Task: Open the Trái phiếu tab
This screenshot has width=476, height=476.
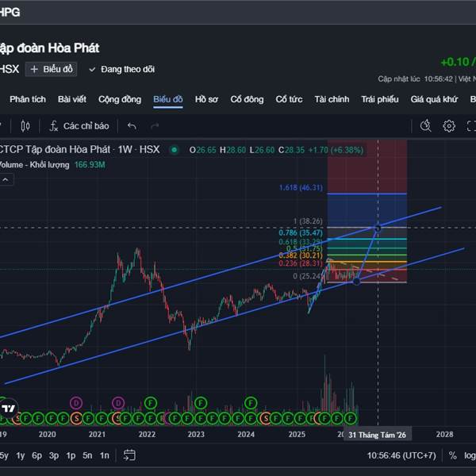Action: (380, 99)
